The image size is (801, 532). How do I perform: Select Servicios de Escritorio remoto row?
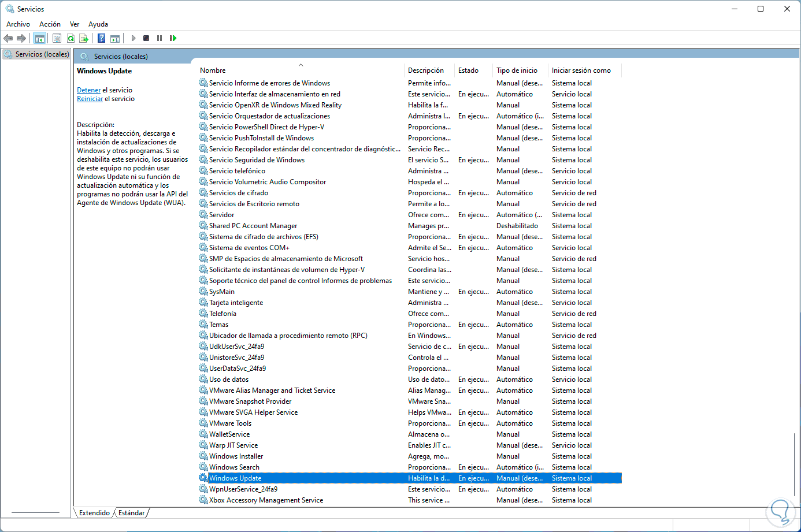click(410, 204)
